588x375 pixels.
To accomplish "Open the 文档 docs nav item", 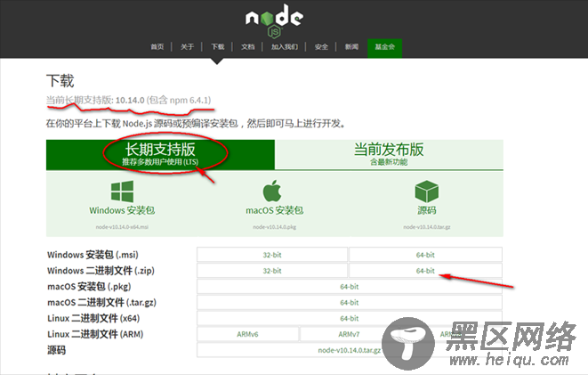I will 248,47.
